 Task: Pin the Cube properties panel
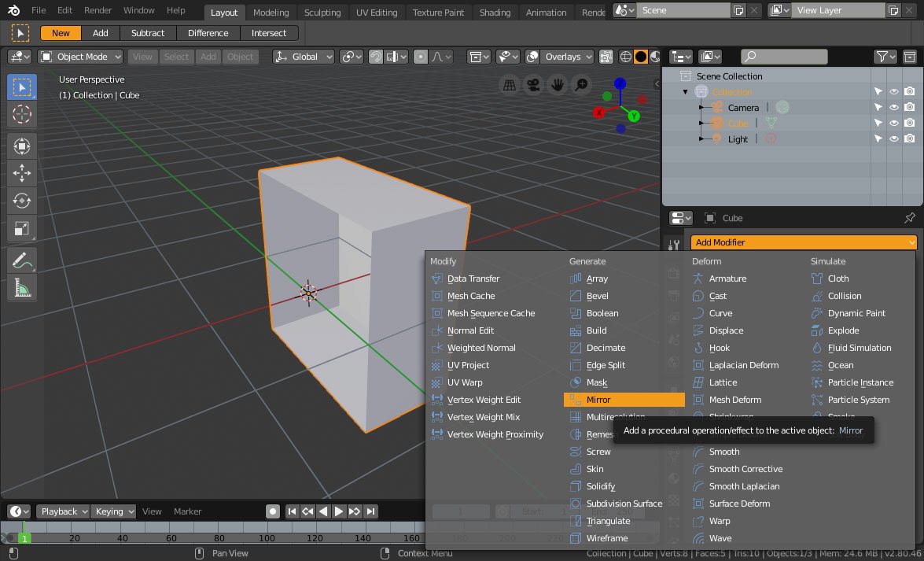point(909,218)
